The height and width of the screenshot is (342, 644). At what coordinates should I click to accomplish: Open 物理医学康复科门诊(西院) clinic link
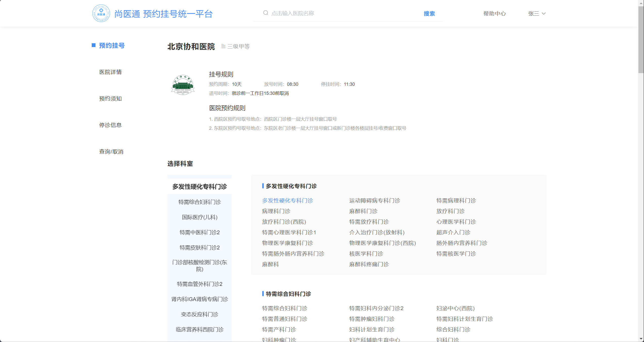[383, 243]
